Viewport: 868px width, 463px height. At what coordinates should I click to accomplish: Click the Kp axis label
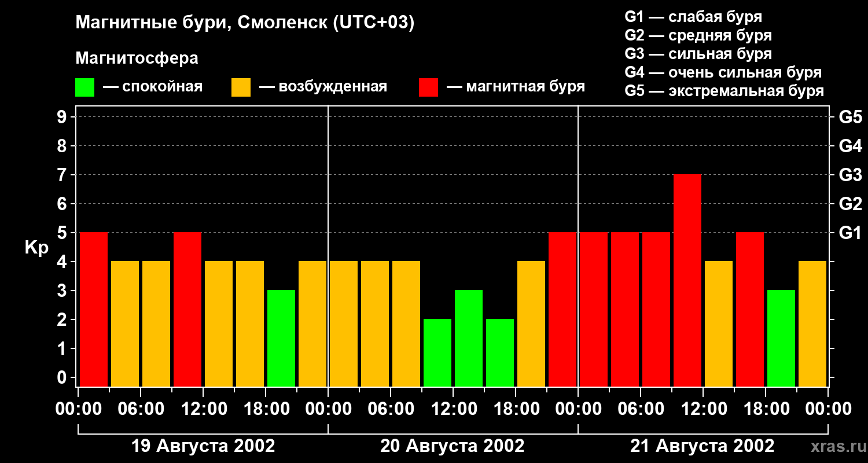click(x=36, y=248)
